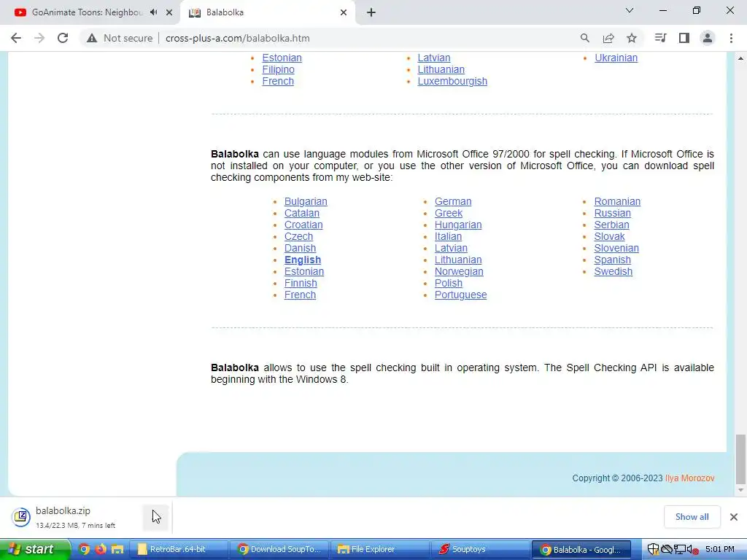Open a new tab
747x560 pixels.
(x=371, y=12)
